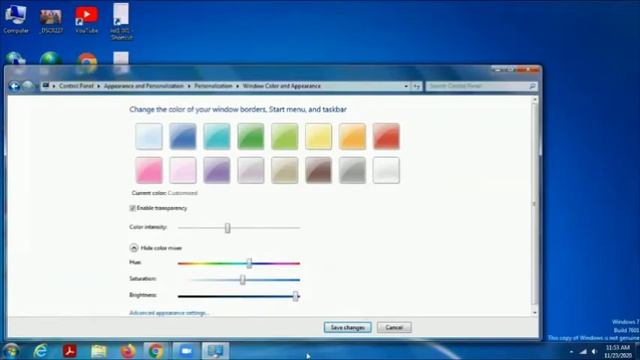Select the pale pink Blush swatch
This screenshot has height=360, width=640.
coord(183,170)
